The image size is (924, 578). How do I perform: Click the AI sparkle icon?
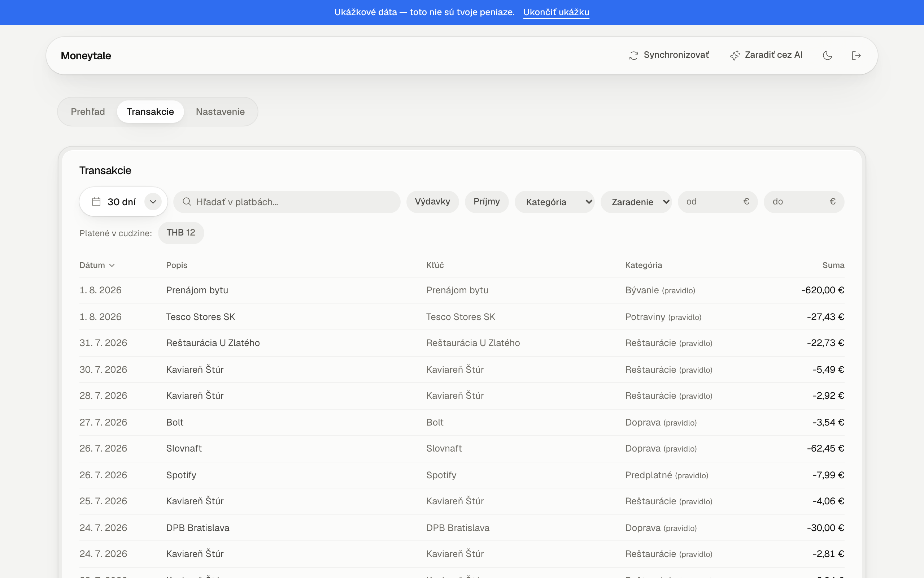(735, 55)
